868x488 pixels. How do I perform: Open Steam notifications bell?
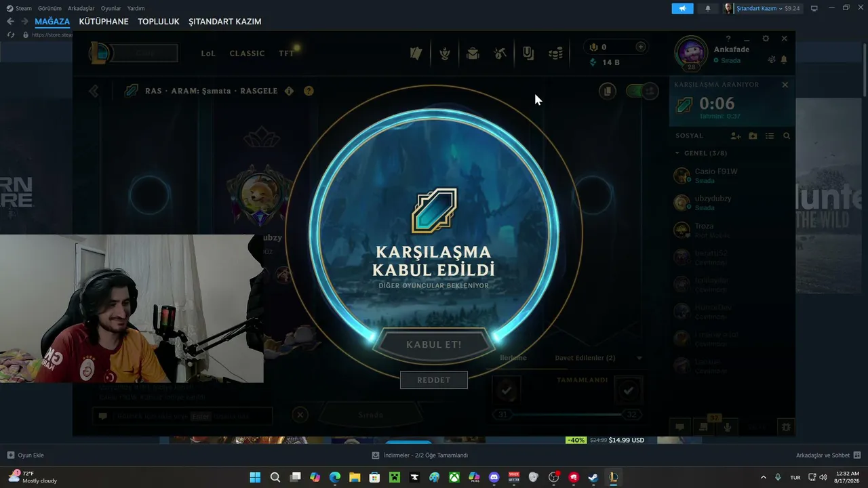coord(708,8)
